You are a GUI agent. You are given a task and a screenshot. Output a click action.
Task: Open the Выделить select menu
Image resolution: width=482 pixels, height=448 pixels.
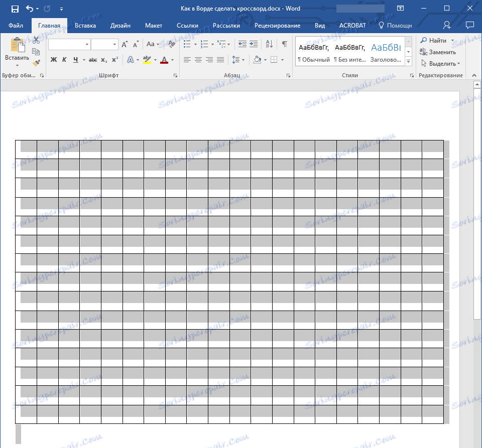pos(440,64)
